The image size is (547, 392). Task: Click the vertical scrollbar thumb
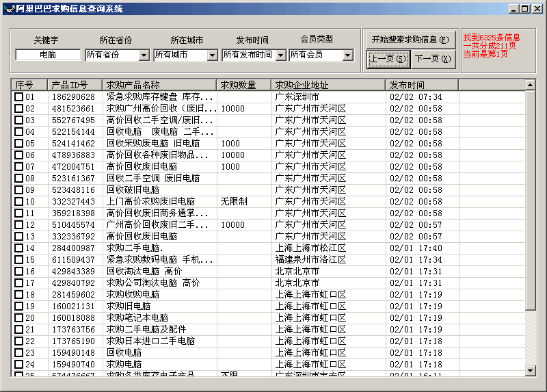[531, 200]
